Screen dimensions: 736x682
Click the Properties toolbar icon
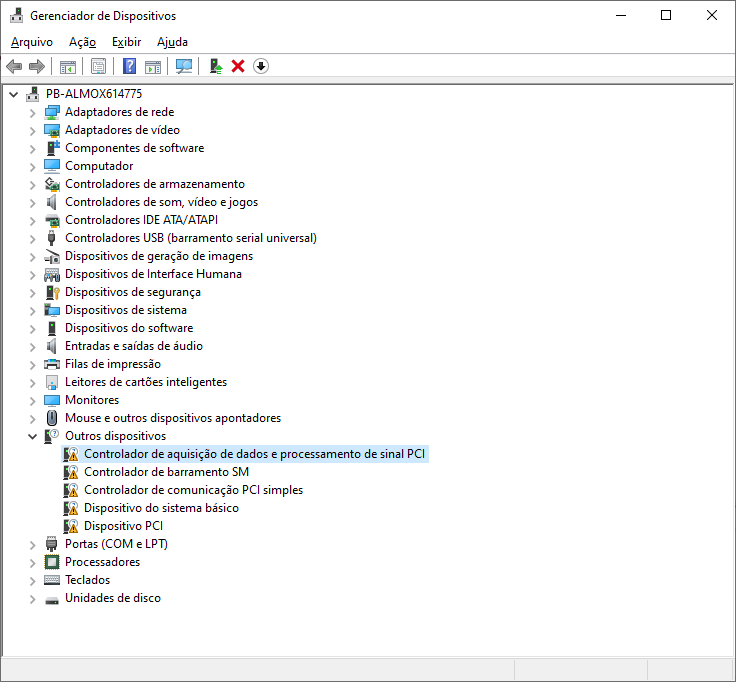pos(98,66)
